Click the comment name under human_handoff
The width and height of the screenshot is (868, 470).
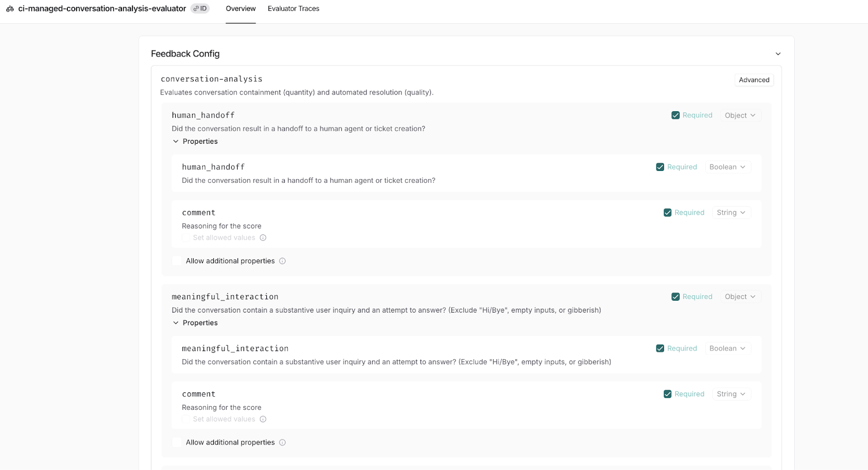click(x=199, y=213)
